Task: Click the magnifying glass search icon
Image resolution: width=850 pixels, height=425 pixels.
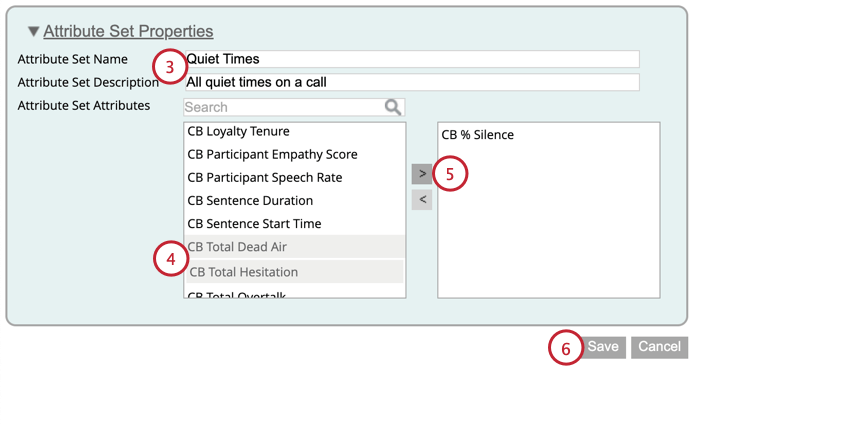Action: coord(393,107)
